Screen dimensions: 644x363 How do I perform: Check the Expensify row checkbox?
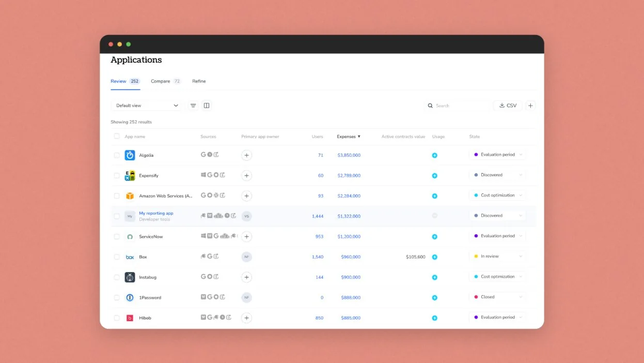tap(117, 175)
